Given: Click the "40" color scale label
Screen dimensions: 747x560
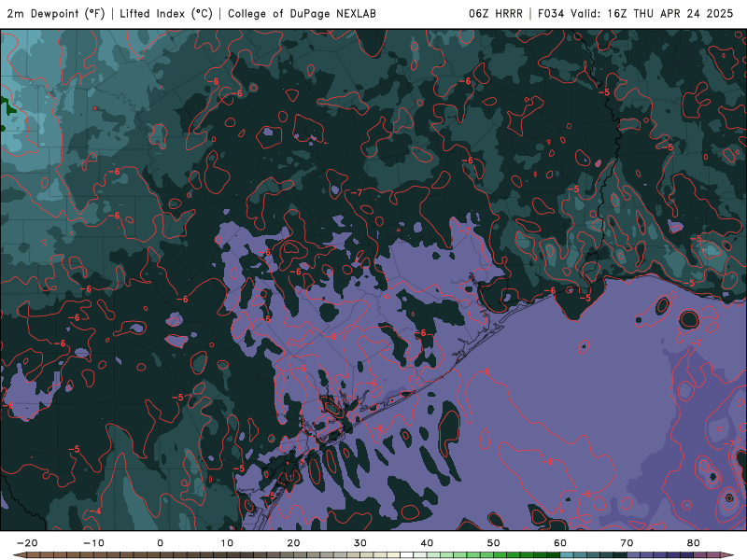Looking at the screenshot, I should click(x=427, y=543).
